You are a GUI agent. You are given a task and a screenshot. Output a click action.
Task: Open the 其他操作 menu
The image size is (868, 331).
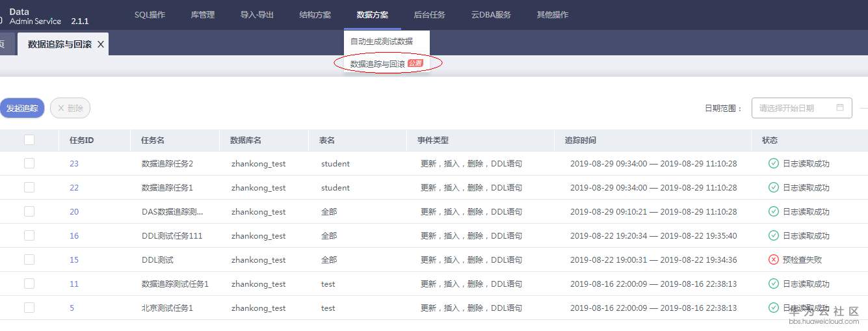click(553, 14)
